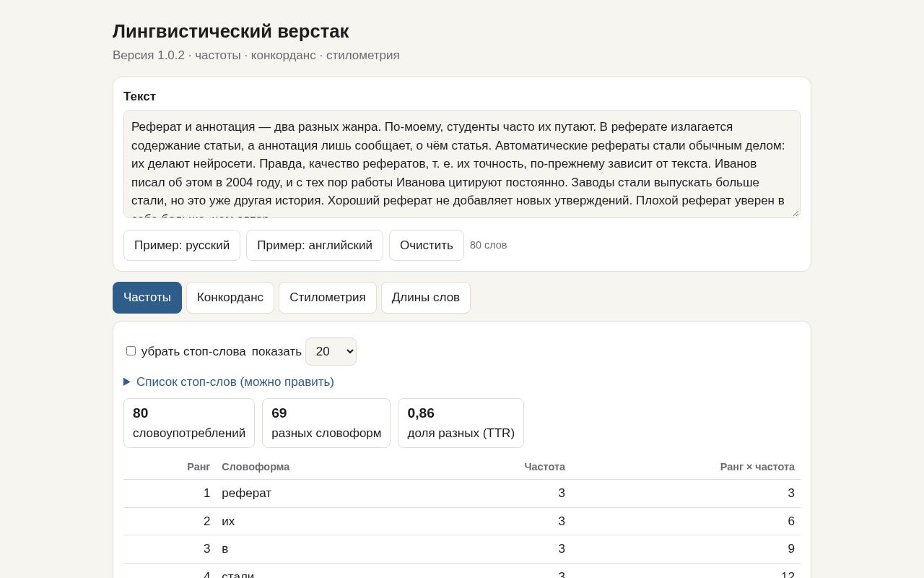The image size is (924, 578).
Task: Select the «их» word cell
Action: coord(228,521)
